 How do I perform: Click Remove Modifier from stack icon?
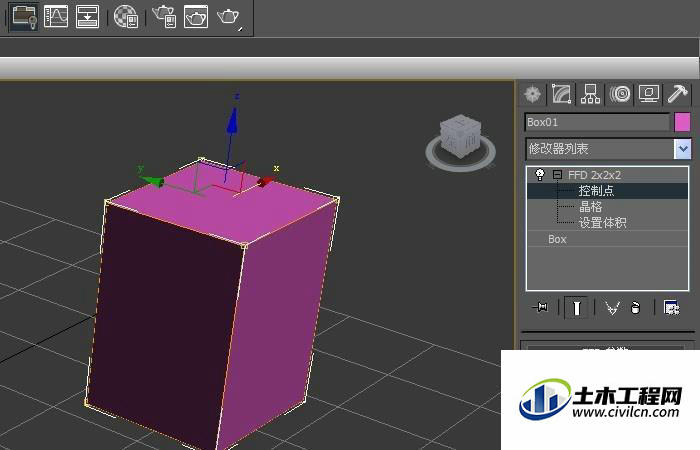click(635, 308)
